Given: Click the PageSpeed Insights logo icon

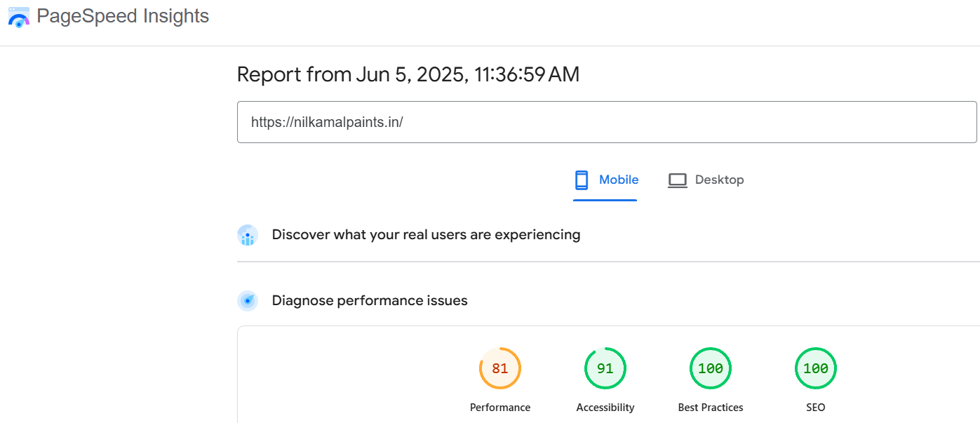Looking at the screenshot, I should (x=19, y=18).
